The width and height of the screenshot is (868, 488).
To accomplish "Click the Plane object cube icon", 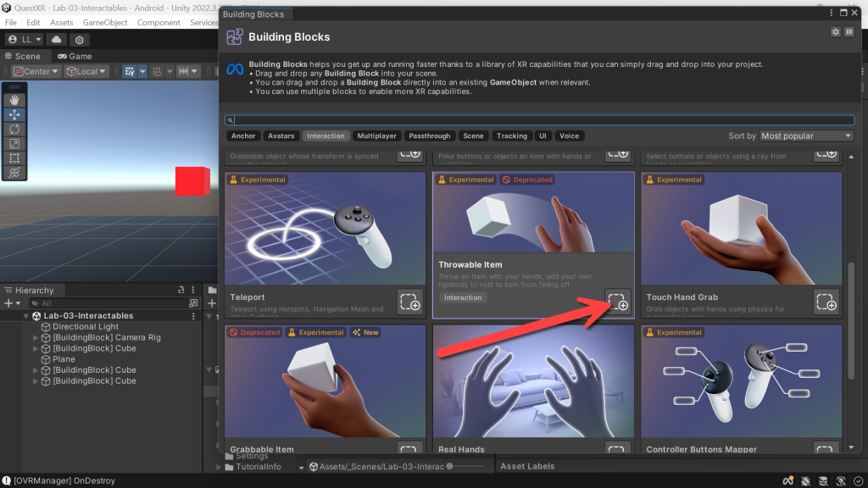I will click(46, 359).
